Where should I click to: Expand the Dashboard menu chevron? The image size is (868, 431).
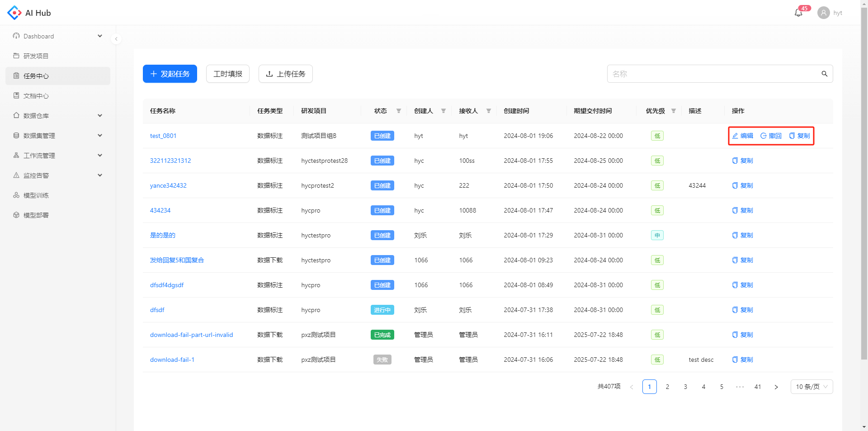[x=100, y=36]
